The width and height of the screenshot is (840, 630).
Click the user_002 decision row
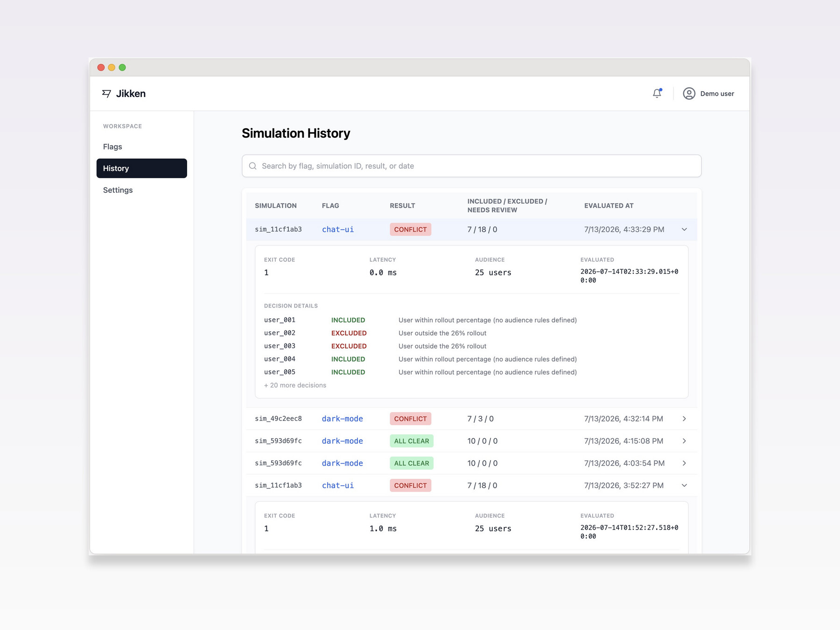[x=471, y=333]
